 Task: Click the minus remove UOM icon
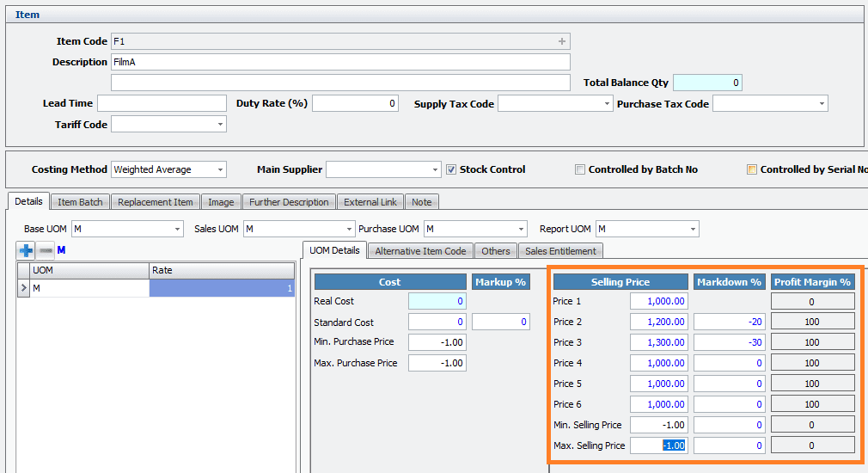pos(46,250)
